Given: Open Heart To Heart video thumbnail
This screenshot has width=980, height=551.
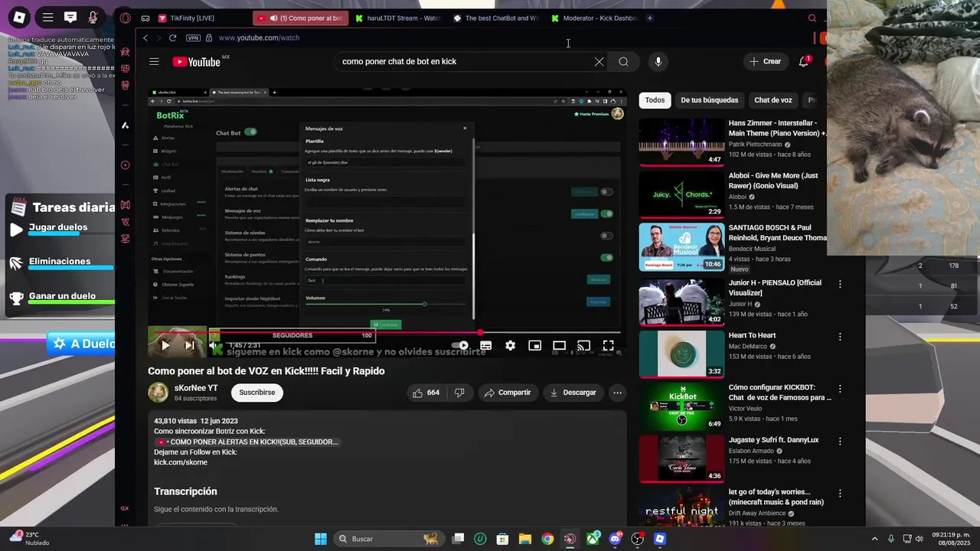Looking at the screenshot, I should [681, 354].
